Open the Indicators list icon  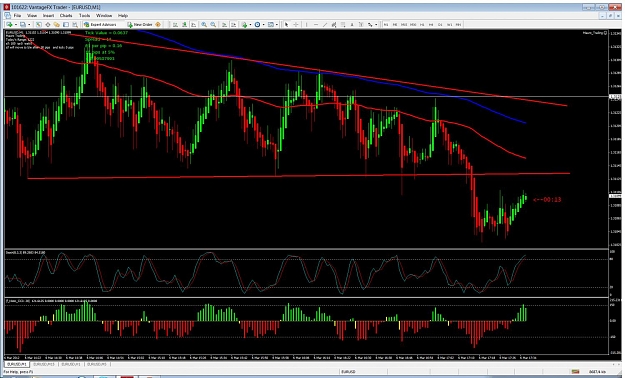click(244, 24)
